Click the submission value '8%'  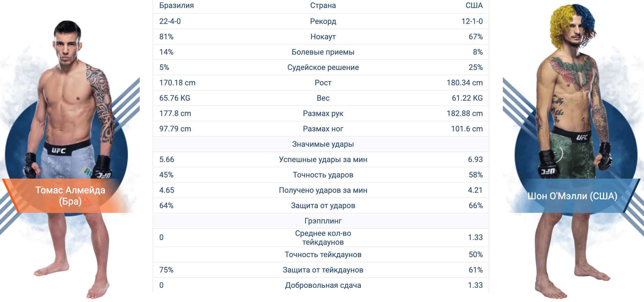(x=478, y=52)
